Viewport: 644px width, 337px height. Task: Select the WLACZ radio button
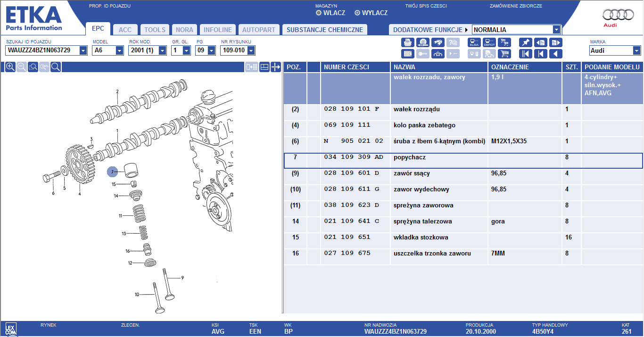(x=319, y=13)
